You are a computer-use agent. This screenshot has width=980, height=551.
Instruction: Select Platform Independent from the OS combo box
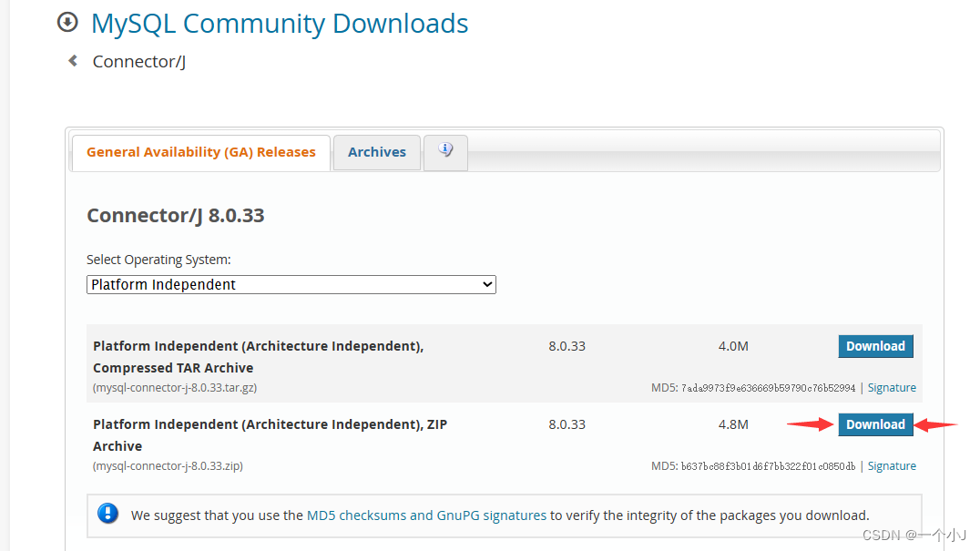pos(291,284)
